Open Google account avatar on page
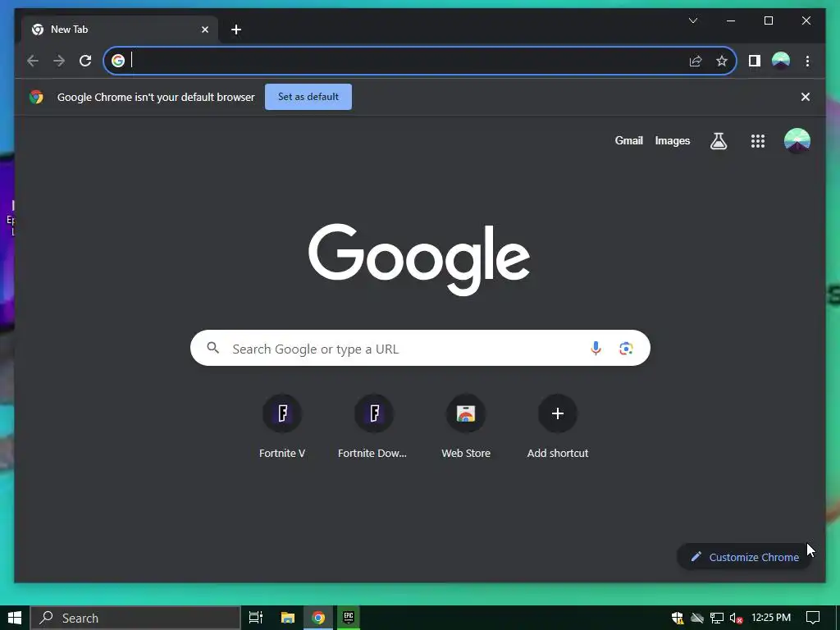Image resolution: width=840 pixels, height=630 pixels. pos(797,141)
